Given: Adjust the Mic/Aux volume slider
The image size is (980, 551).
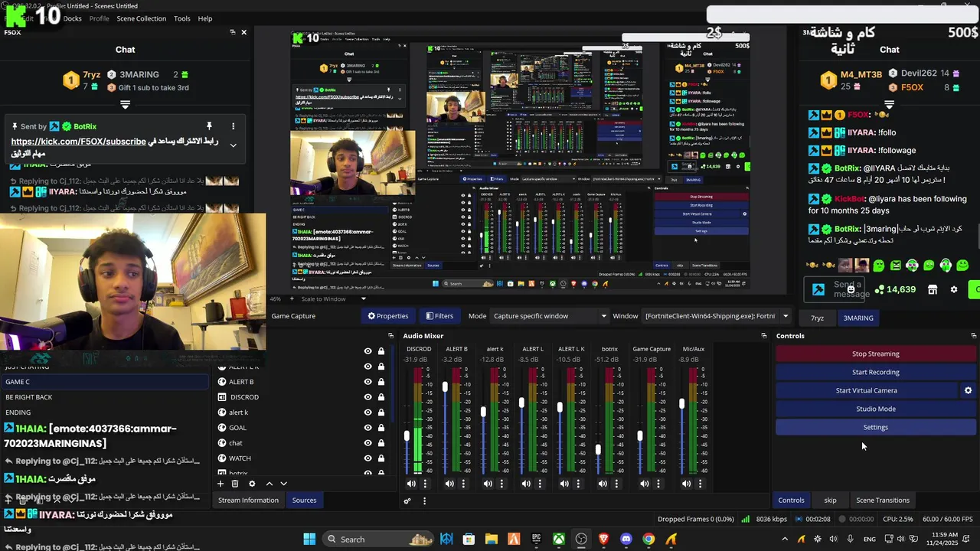Looking at the screenshot, I should click(681, 404).
